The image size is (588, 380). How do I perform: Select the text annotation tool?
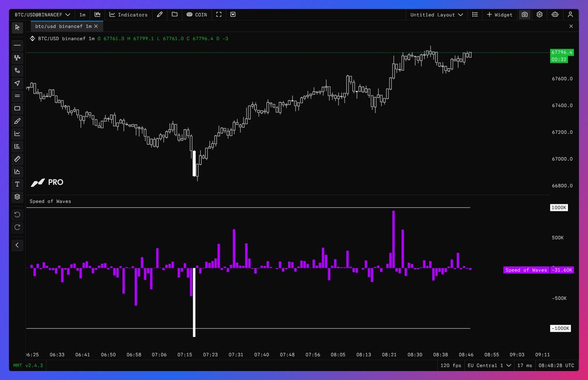pos(17,184)
